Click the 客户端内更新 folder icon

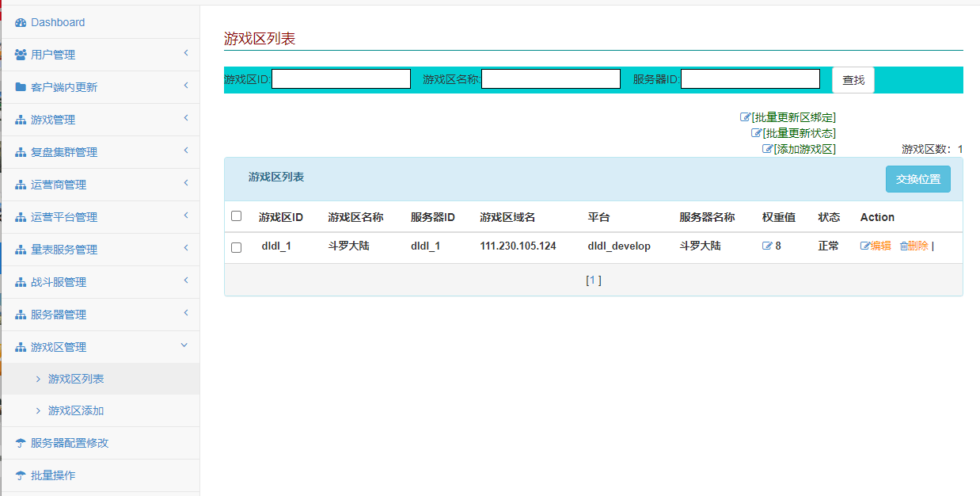[x=21, y=87]
